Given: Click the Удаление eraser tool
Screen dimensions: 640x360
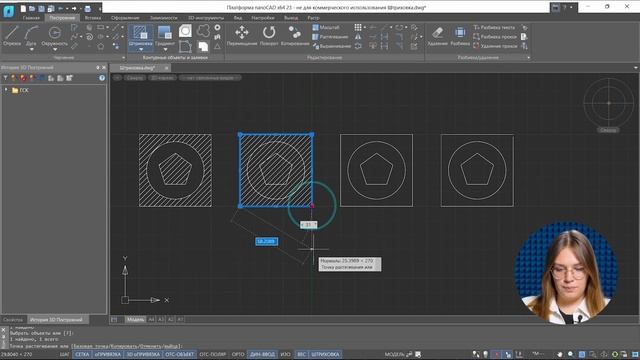Looking at the screenshot, I should [x=438, y=36].
